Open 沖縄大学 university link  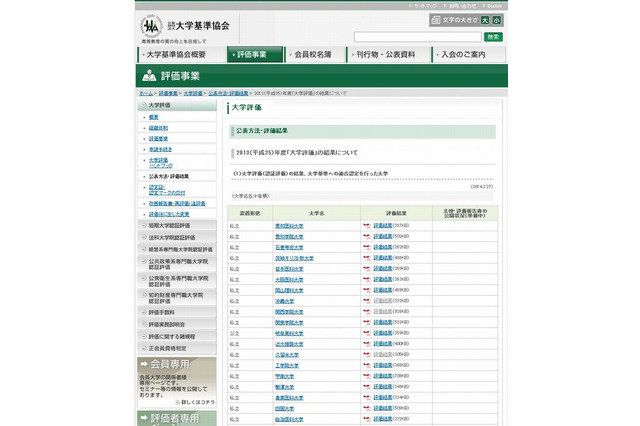pyautogui.click(x=284, y=301)
